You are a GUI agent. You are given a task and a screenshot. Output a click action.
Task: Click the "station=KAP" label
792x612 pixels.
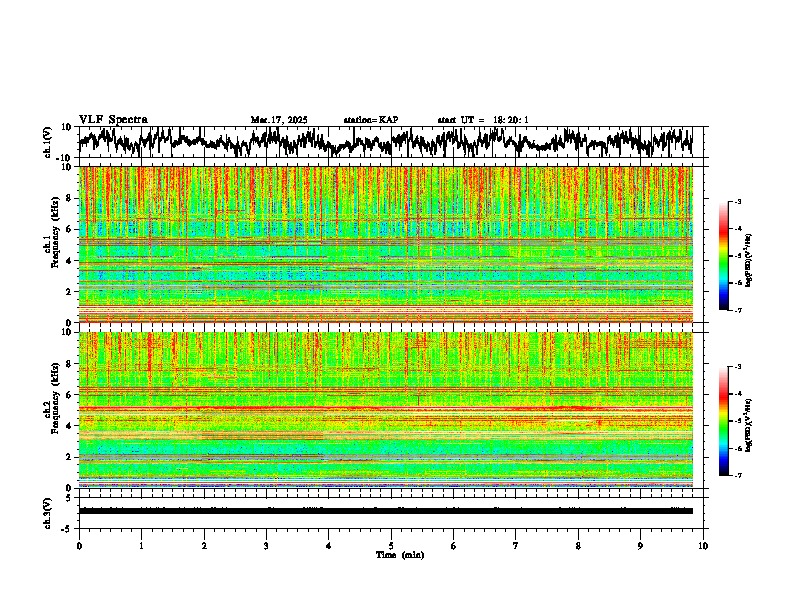click(371, 120)
